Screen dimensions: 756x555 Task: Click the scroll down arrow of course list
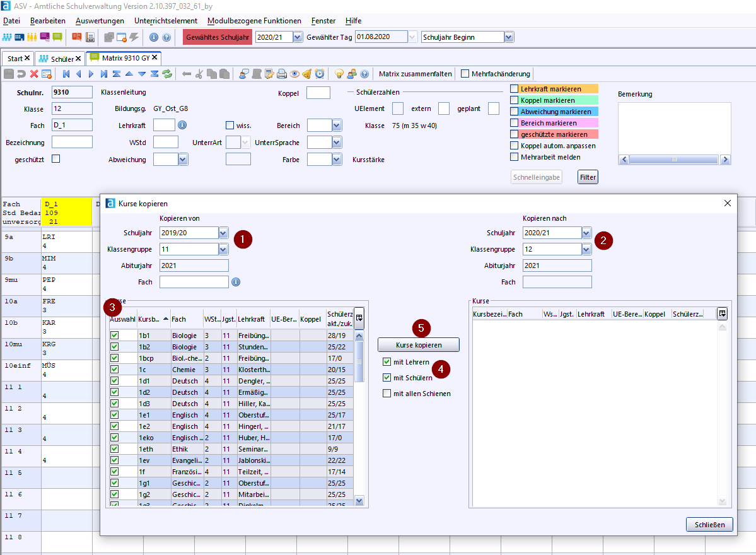click(359, 501)
